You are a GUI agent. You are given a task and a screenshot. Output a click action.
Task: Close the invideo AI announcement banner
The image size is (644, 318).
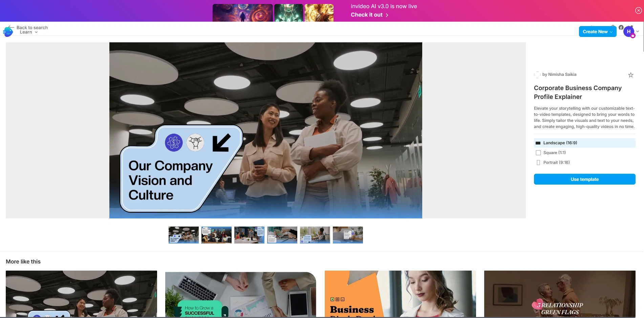(x=638, y=10)
